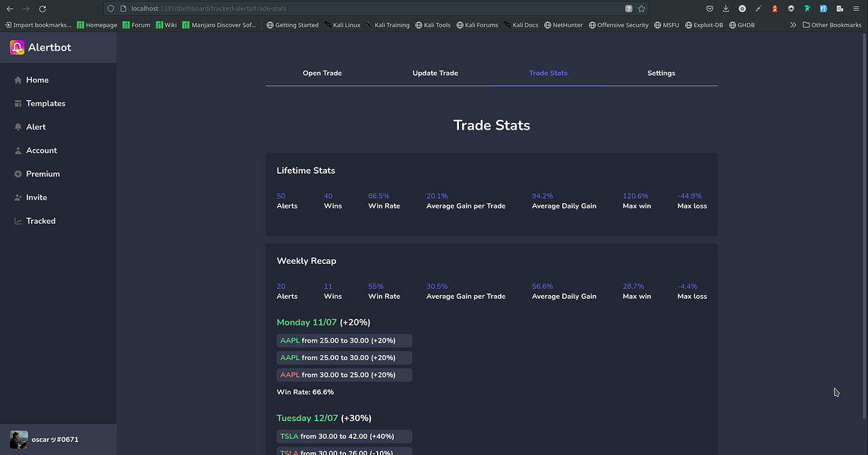Click weekly Max win 28.7% value

point(634,286)
